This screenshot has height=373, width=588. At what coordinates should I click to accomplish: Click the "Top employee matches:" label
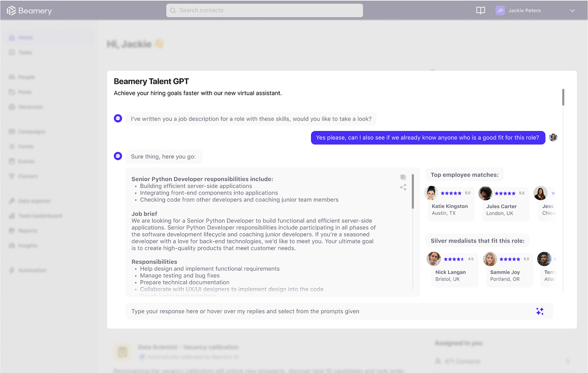click(x=464, y=175)
